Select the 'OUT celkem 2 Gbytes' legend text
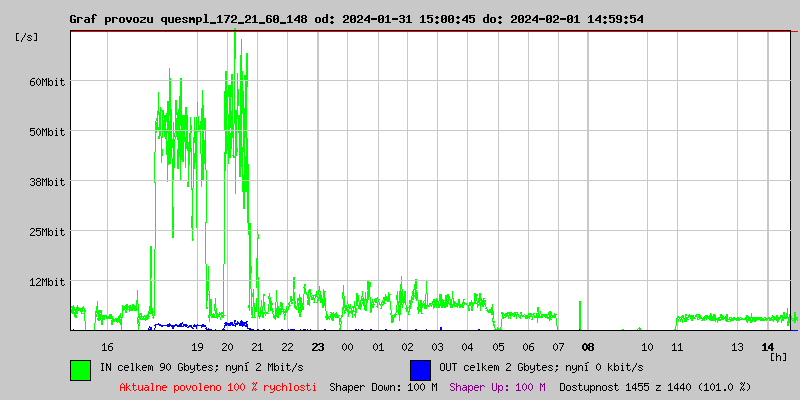 [541, 368]
